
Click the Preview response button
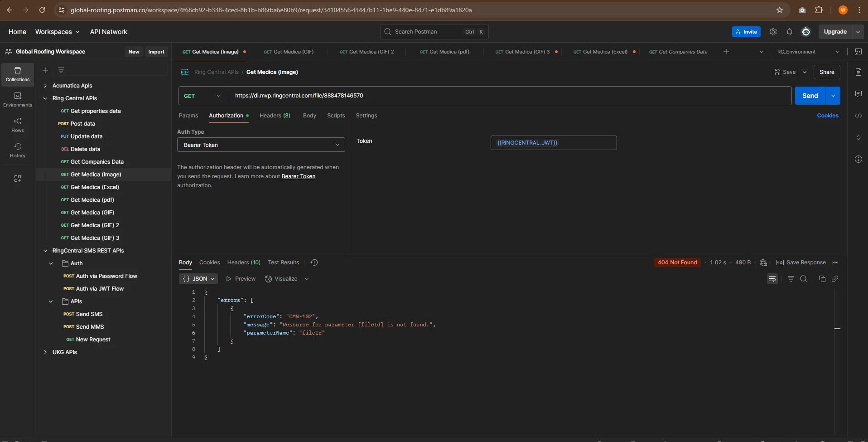241,279
